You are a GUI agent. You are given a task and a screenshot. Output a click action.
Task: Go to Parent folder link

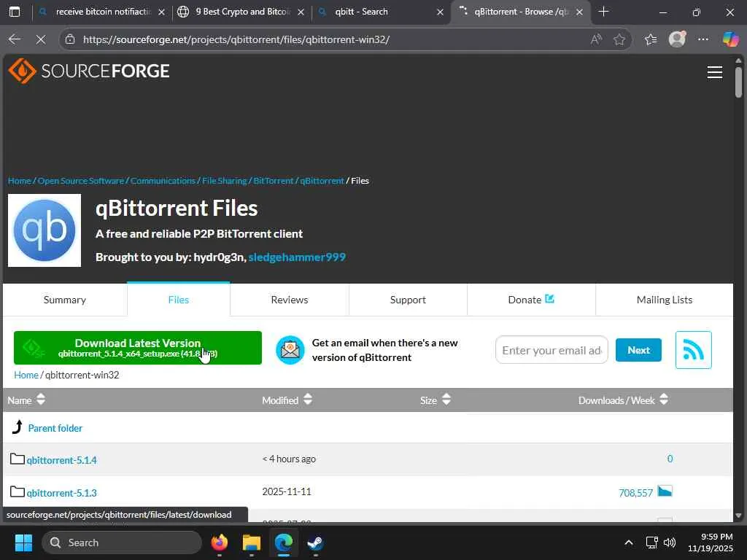(x=55, y=428)
